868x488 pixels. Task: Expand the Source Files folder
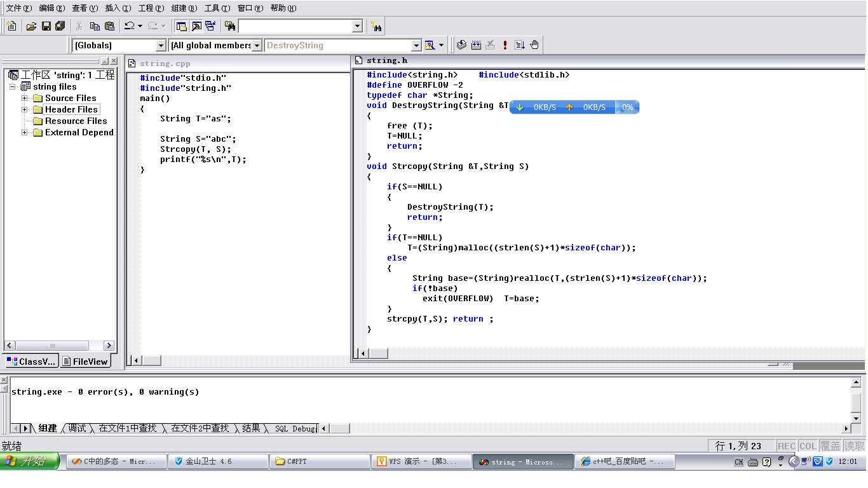coord(25,98)
